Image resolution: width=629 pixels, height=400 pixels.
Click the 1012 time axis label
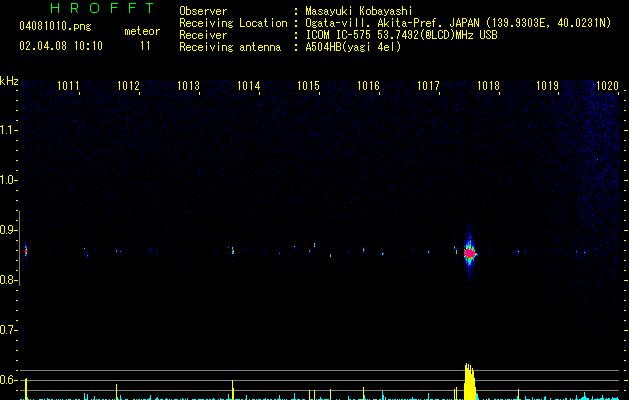[128, 85]
